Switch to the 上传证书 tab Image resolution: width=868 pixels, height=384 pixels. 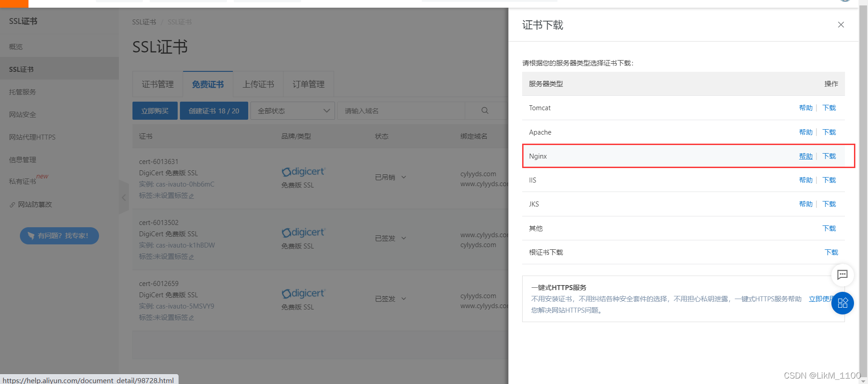coord(258,84)
